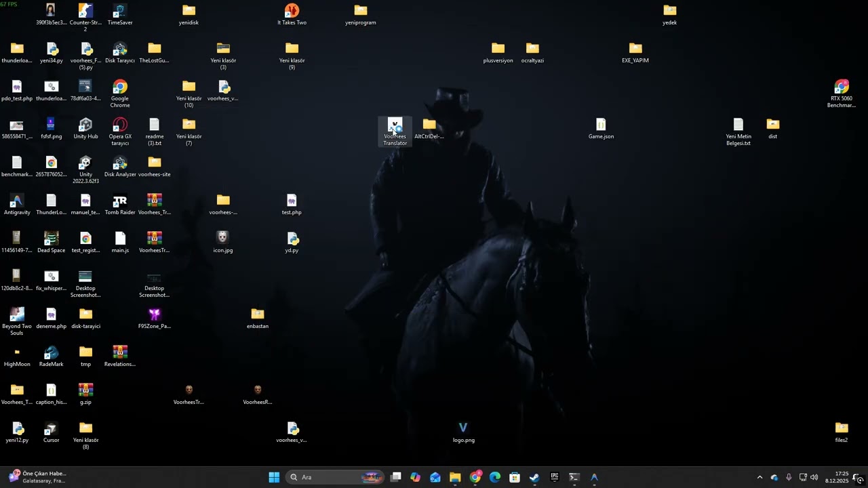Select the Yeni klasör (10) folder
The image size is (868, 488).
point(189,94)
